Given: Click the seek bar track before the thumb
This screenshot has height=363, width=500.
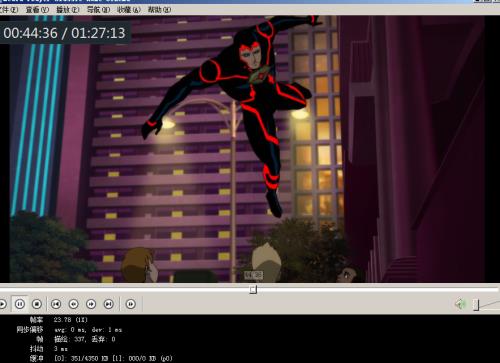Looking at the screenshot, I should (125, 289).
